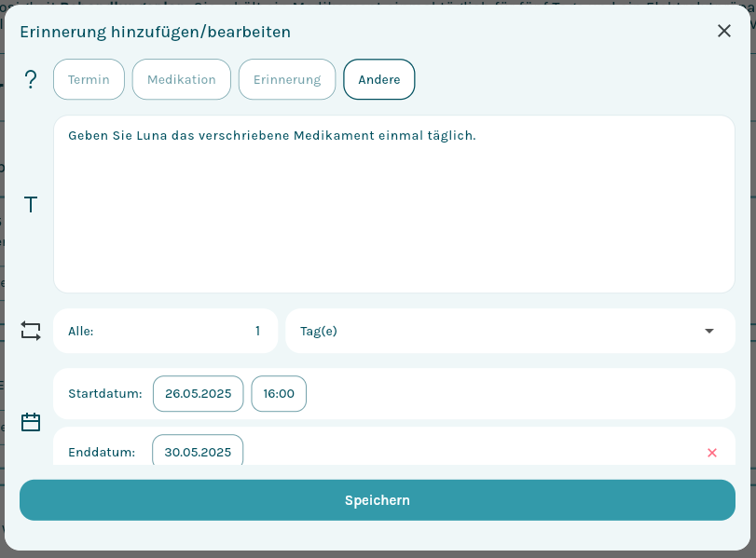This screenshot has height=558, width=756.
Task: Click the calendar icon beside the dates
Action: coord(31,422)
